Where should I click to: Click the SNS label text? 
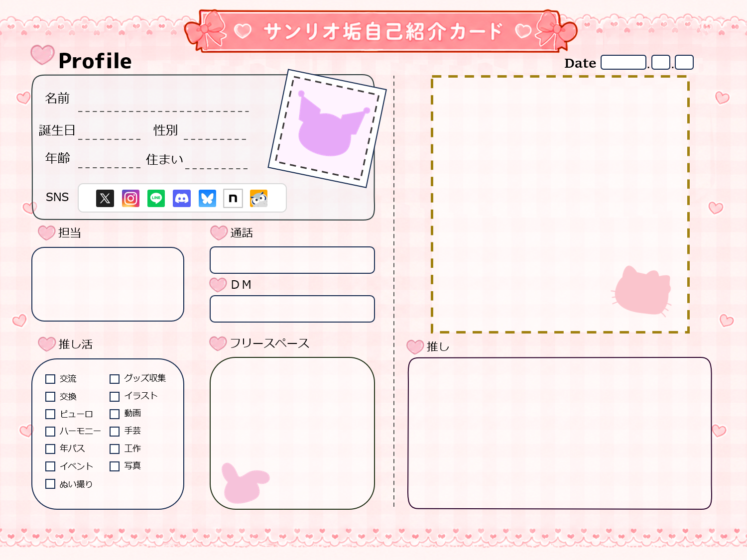[x=57, y=197]
